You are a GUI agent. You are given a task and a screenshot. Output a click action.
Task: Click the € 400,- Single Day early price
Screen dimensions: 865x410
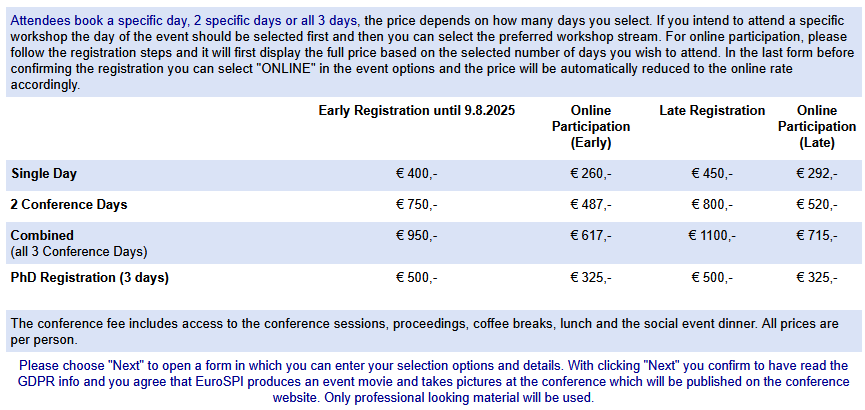click(x=417, y=174)
